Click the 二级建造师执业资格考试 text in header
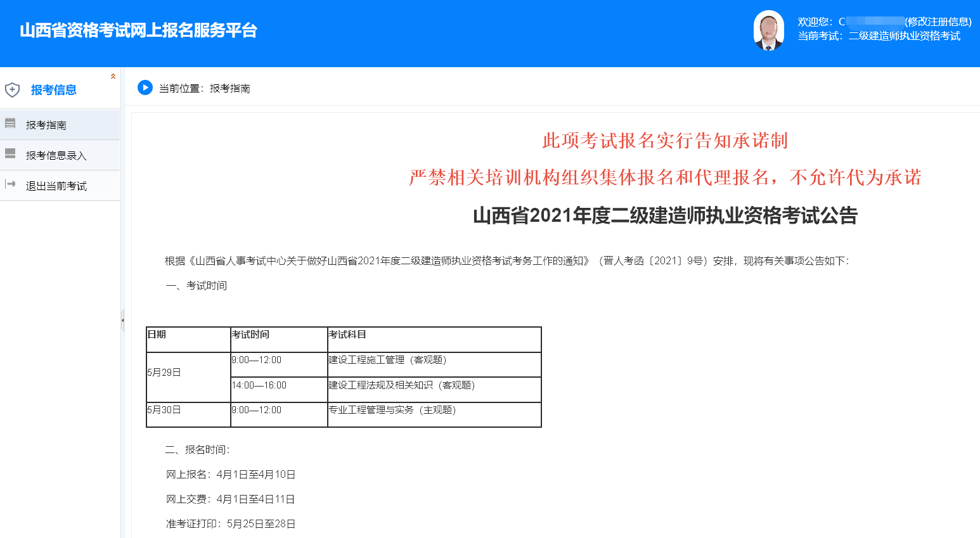This screenshot has height=538, width=980. pos(903,37)
